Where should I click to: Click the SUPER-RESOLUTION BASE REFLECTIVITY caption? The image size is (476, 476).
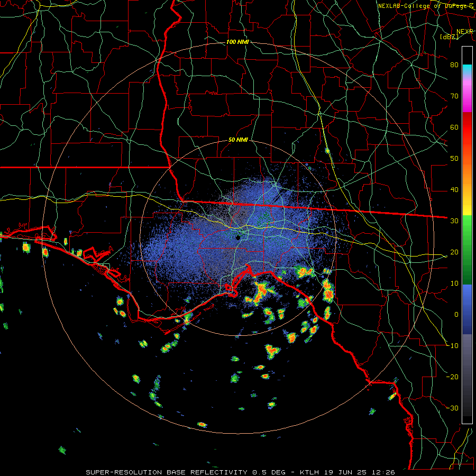pos(167,472)
